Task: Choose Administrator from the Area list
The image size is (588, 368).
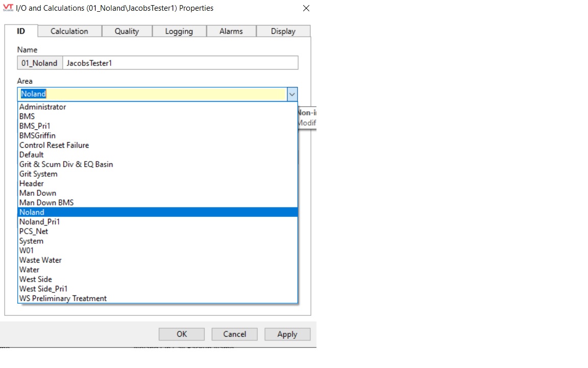Action: tap(43, 107)
